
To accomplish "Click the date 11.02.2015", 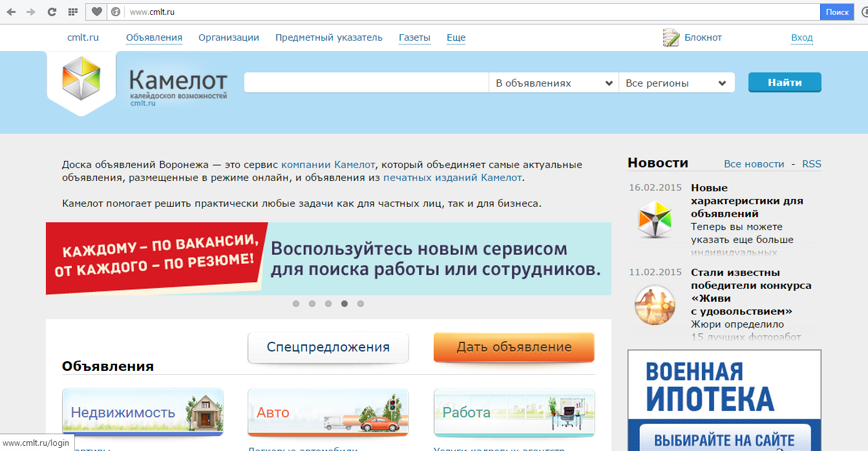I will tap(655, 273).
